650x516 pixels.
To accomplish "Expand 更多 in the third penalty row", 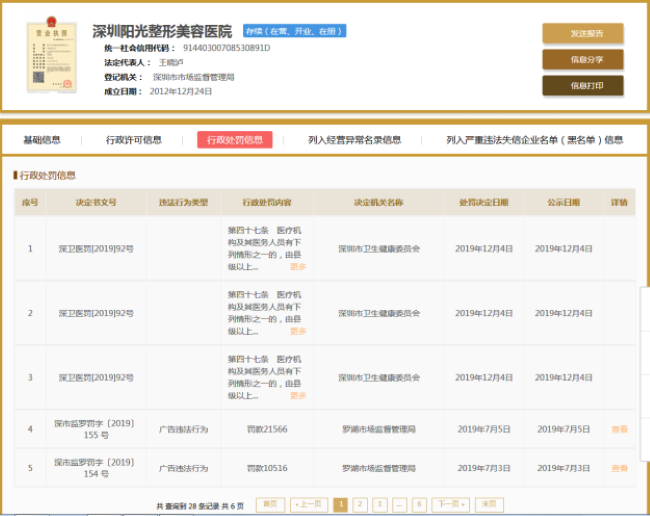I will [298, 396].
